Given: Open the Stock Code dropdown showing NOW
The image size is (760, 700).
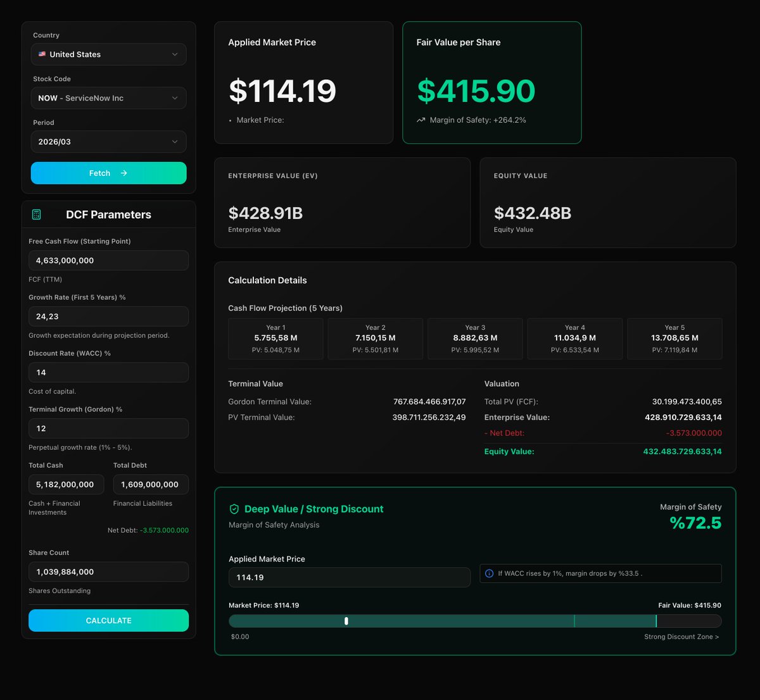Looking at the screenshot, I should [109, 98].
